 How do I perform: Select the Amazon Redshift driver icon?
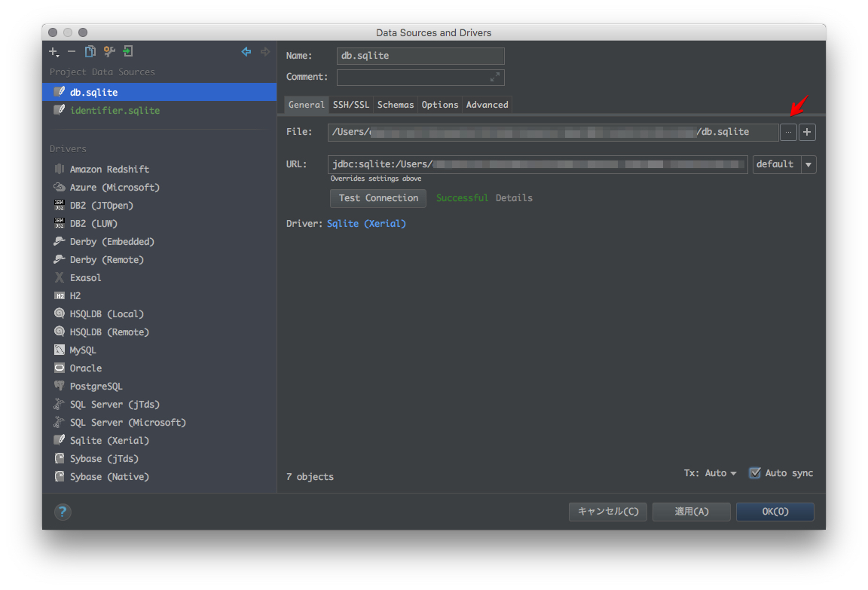[x=60, y=169]
